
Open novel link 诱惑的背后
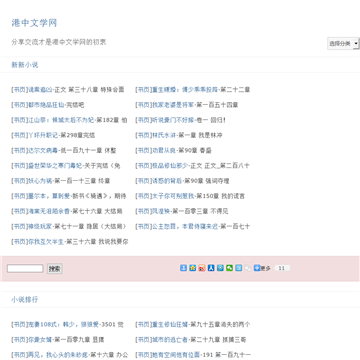point(167,181)
